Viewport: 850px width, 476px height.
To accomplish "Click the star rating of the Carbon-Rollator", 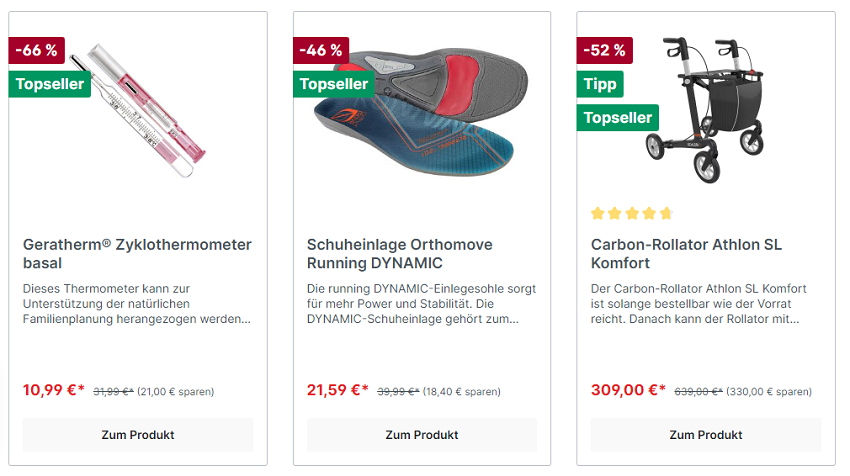I will [631, 213].
